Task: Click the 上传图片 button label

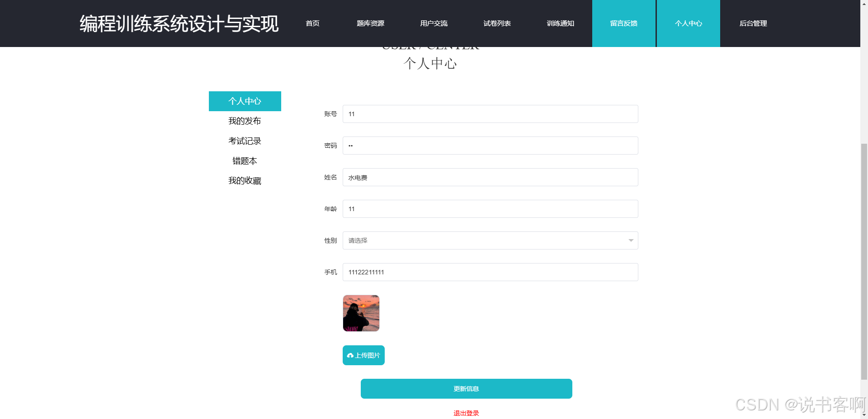Action: tap(368, 356)
